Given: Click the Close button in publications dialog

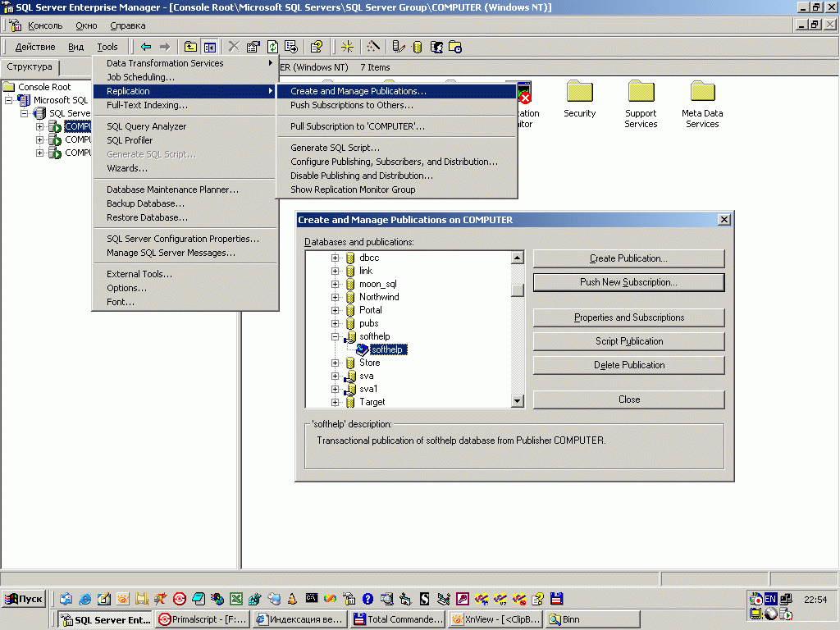Looking at the screenshot, I should (629, 399).
